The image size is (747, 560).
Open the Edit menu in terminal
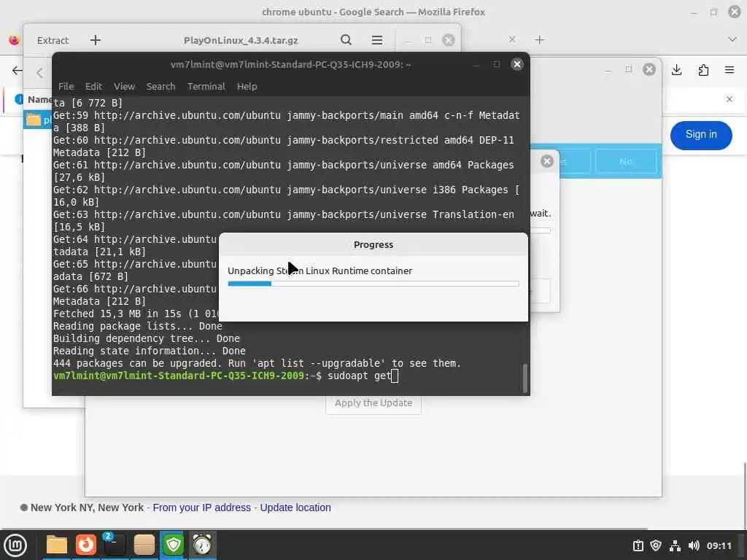(x=93, y=86)
